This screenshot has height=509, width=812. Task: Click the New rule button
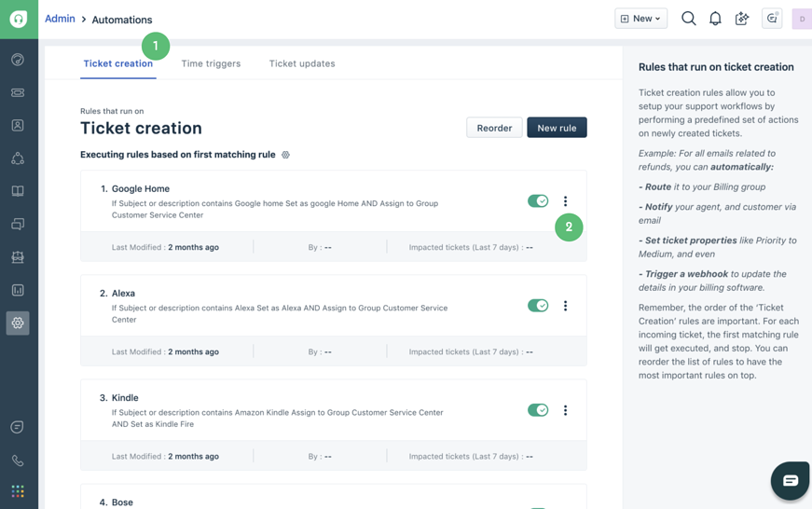pyautogui.click(x=557, y=128)
